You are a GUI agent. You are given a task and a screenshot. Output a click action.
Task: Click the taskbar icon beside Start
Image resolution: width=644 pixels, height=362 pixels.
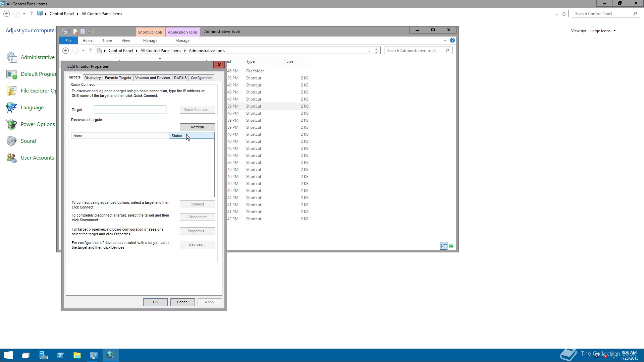coord(26,355)
